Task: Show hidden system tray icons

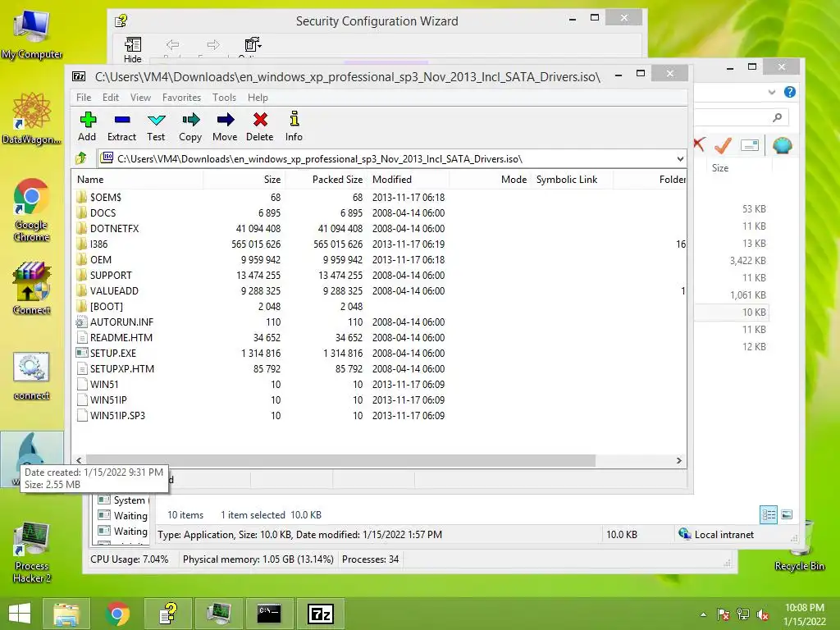Action: click(x=703, y=614)
